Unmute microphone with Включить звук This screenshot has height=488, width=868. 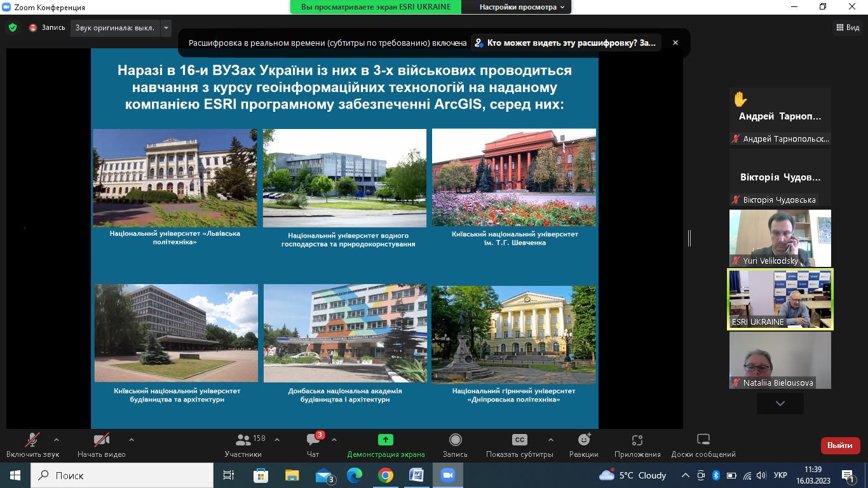click(x=32, y=445)
